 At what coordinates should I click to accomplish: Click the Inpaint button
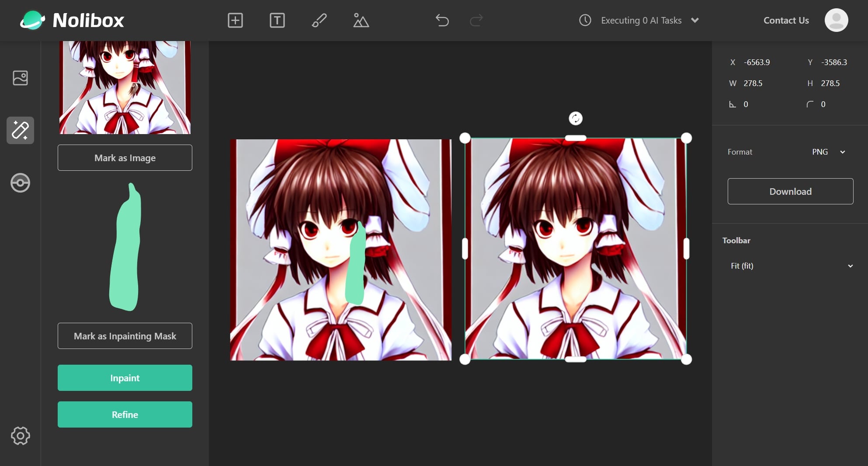[x=125, y=378]
